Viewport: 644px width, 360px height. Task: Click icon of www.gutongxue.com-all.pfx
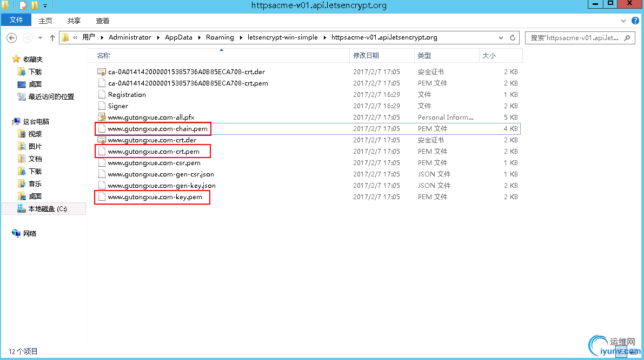[x=102, y=117]
